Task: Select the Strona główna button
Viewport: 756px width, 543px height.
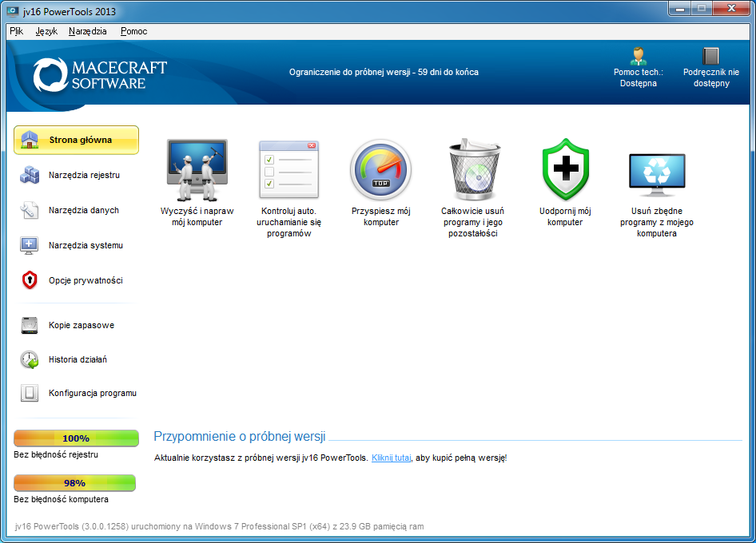Action: pyautogui.click(x=76, y=141)
